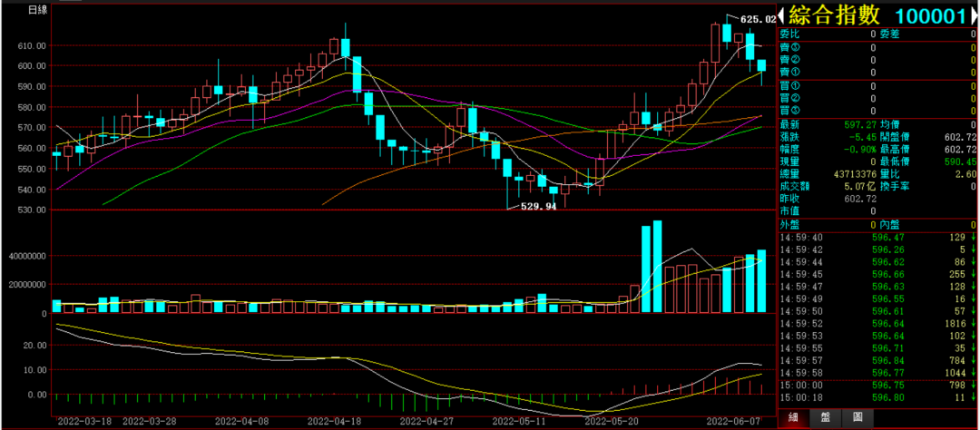
Task: Select the 529.94 low price marker
Action: 539,206
